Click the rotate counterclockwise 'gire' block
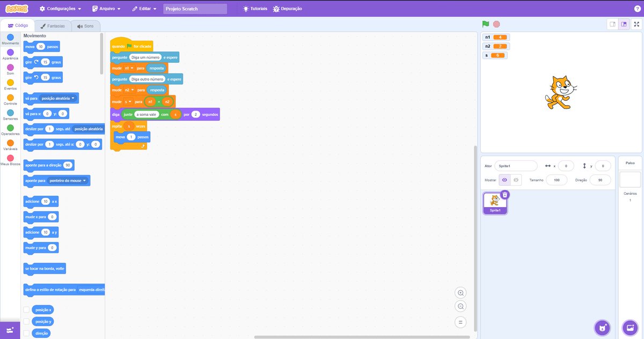Screen dimensions: 644x339 point(43,78)
